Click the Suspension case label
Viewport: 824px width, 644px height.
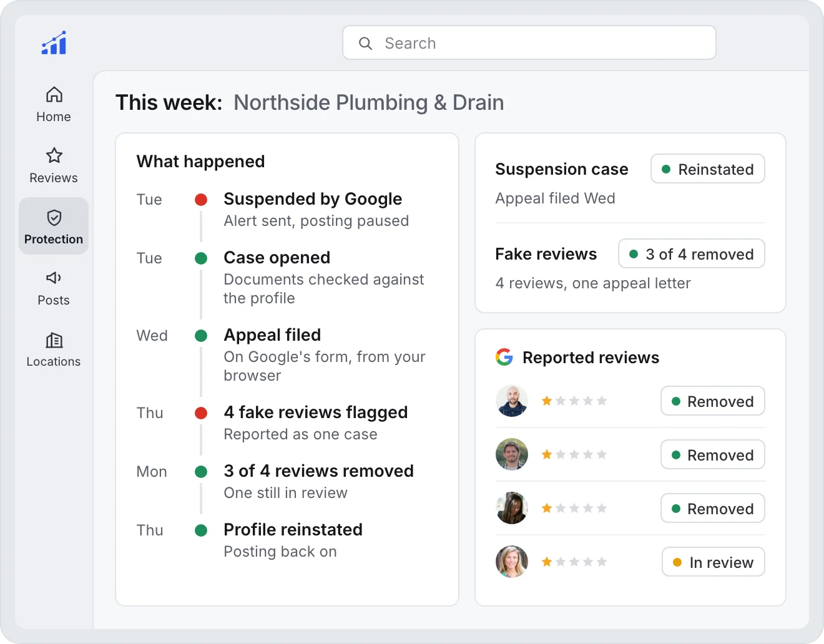tap(562, 169)
